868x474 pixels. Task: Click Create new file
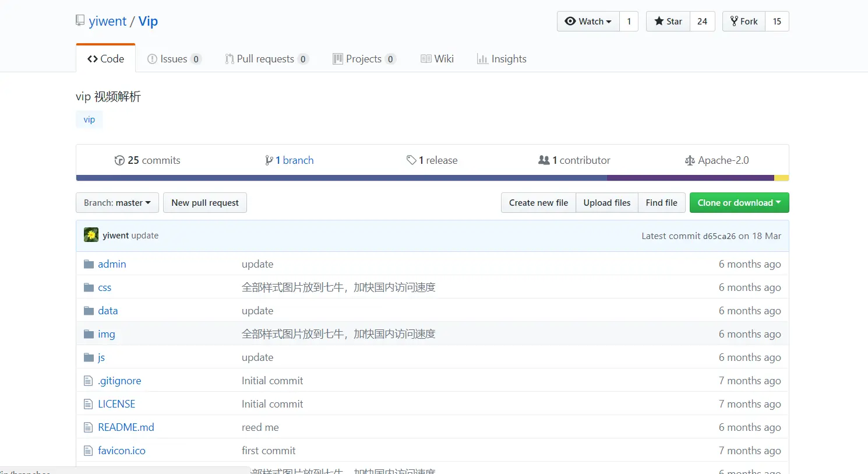coord(538,203)
